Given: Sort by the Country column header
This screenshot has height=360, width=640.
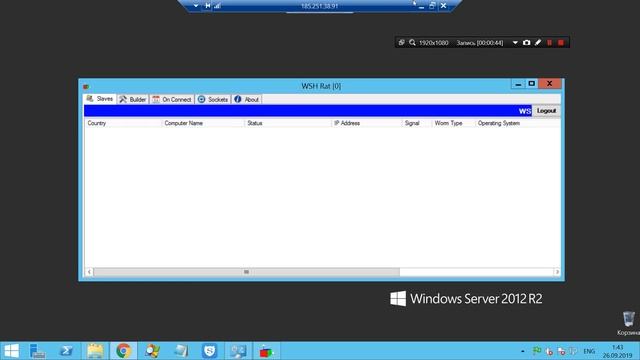Looking at the screenshot, I should tap(122, 123).
